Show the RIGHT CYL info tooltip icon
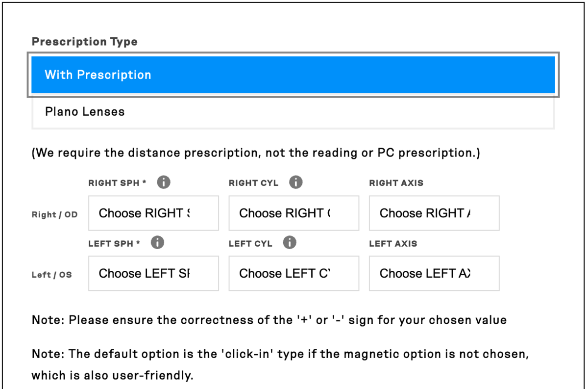588x389 pixels. click(x=295, y=182)
